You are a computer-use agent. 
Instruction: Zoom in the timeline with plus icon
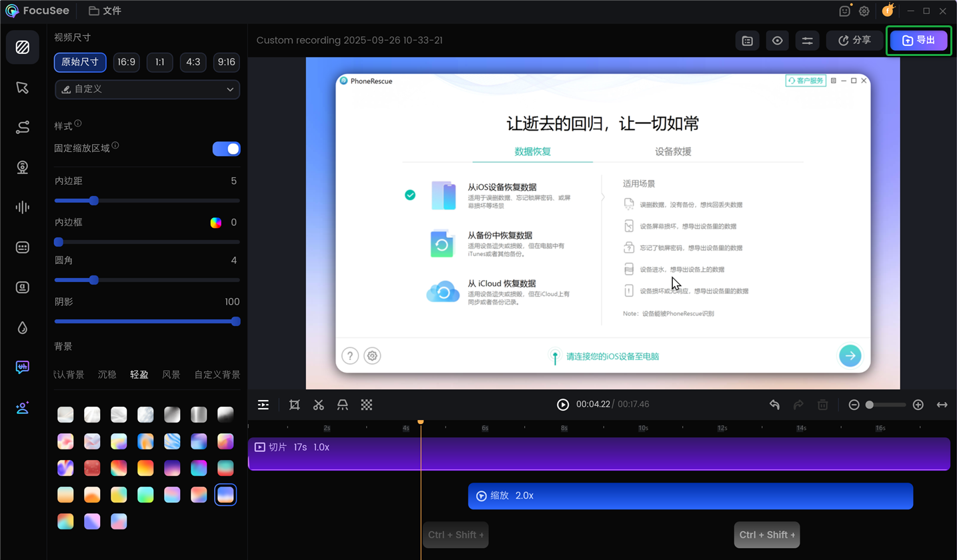[x=918, y=405]
